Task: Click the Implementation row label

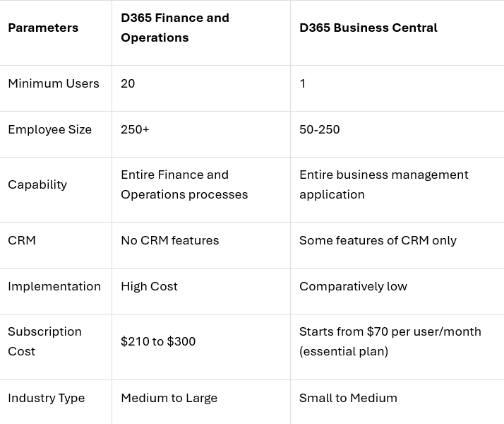Action: pyautogui.click(x=54, y=287)
